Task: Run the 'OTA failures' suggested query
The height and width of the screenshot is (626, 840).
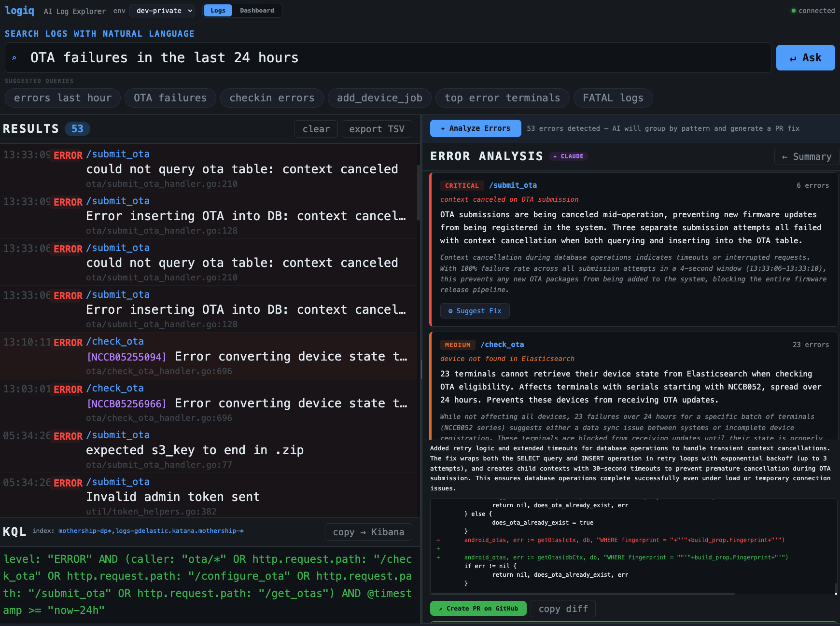Action: (170, 97)
